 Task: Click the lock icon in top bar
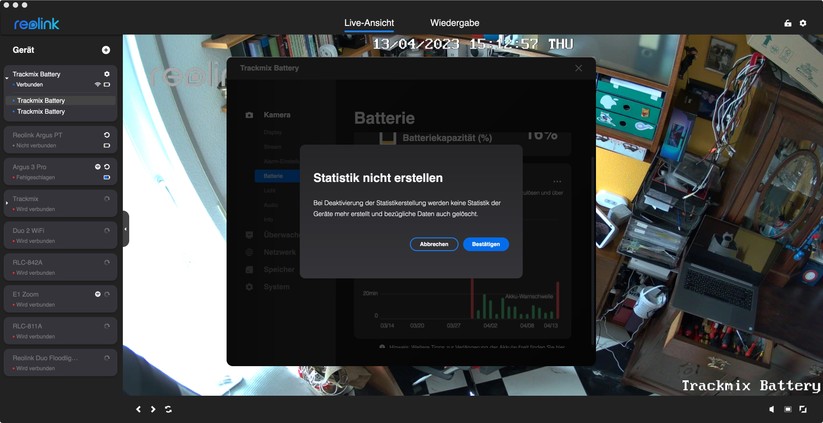click(788, 23)
